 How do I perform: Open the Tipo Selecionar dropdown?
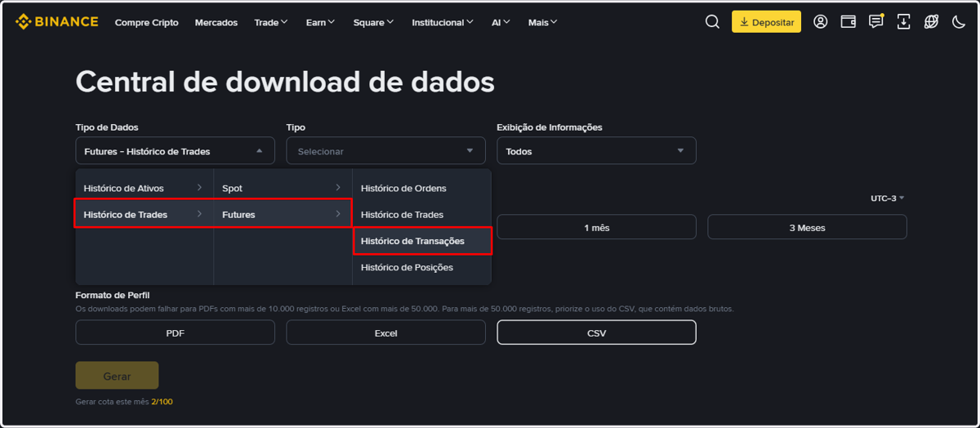pyautogui.click(x=385, y=151)
